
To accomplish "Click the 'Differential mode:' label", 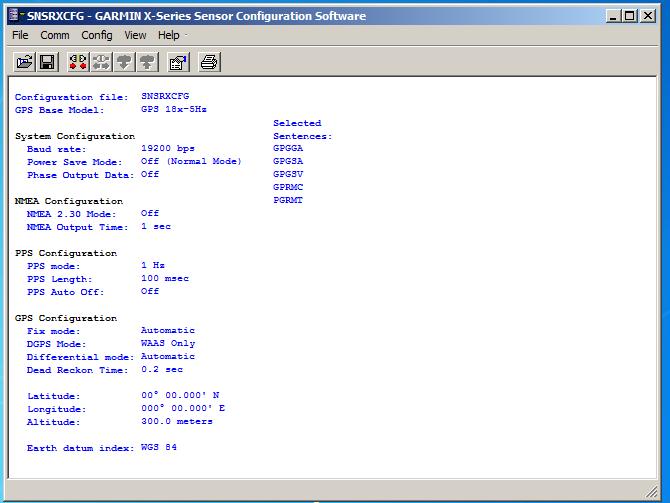I will click(x=80, y=357).
